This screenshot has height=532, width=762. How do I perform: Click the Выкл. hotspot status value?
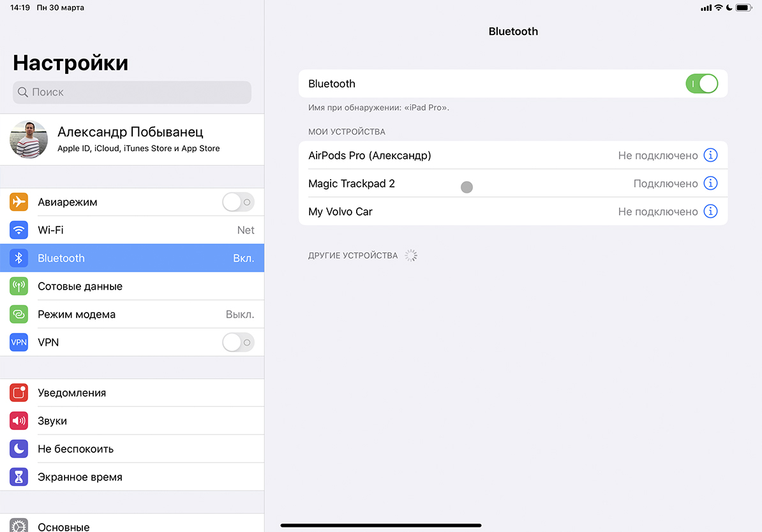(240, 314)
